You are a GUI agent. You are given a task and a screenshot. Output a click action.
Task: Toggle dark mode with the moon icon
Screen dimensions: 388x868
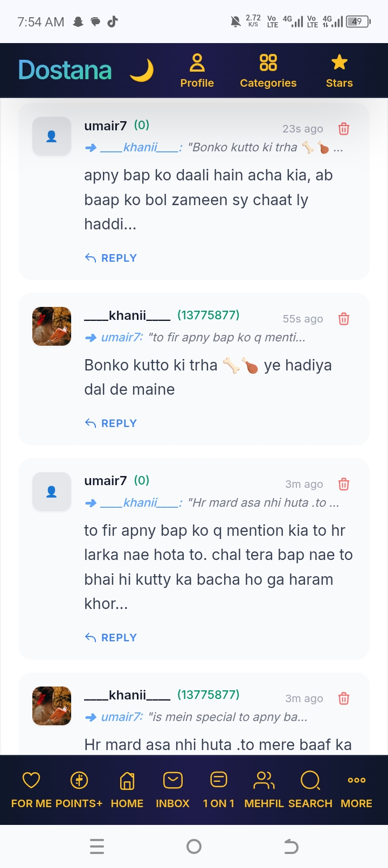pyautogui.click(x=142, y=71)
